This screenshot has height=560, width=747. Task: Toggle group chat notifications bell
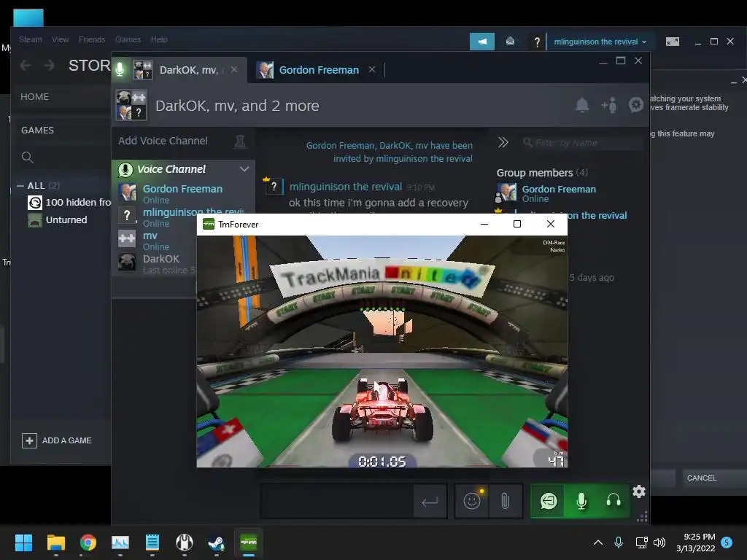[581, 105]
